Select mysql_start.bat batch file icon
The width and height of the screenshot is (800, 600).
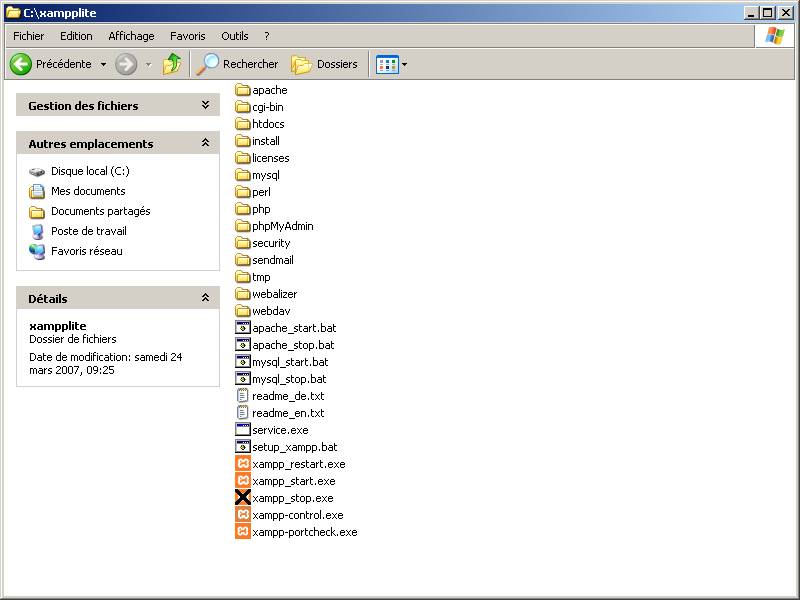click(x=243, y=362)
